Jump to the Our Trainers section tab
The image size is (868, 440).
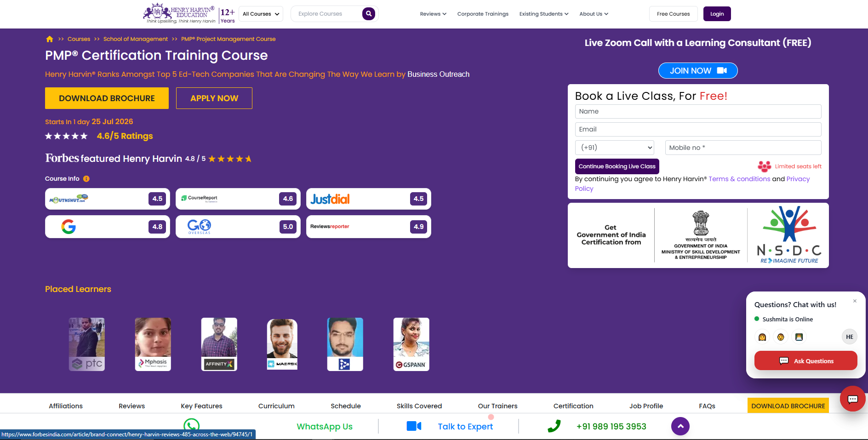pyautogui.click(x=497, y=406)
